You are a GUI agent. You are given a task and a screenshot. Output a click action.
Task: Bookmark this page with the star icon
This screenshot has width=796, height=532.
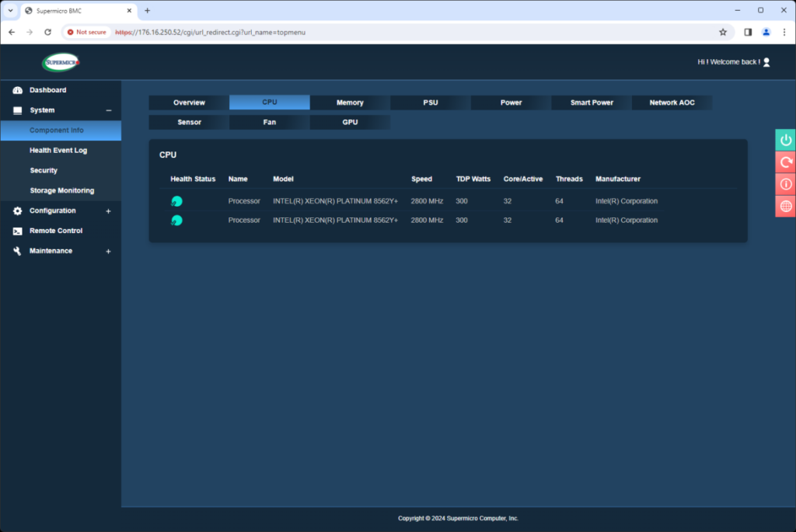click(723, 32)
